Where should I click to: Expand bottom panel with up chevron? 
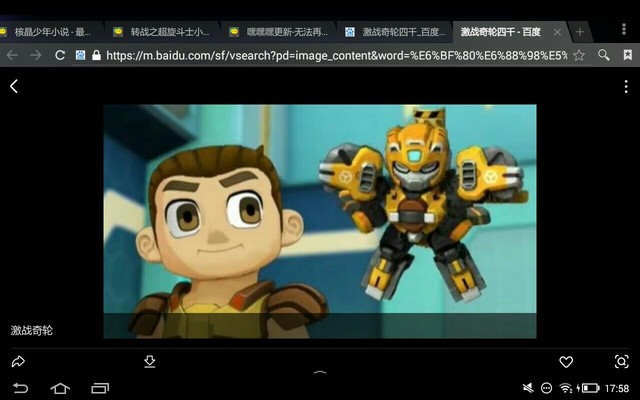[x=320, y=372]
